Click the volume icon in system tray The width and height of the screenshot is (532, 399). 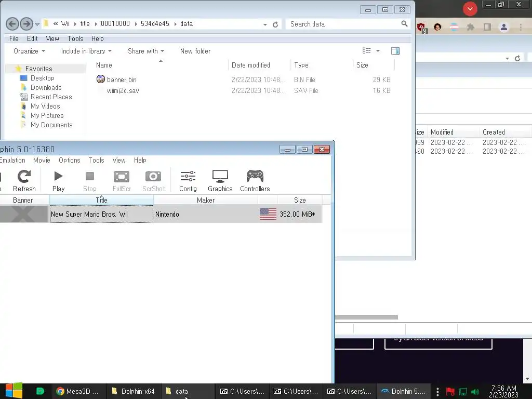click(x=475, y=392)
